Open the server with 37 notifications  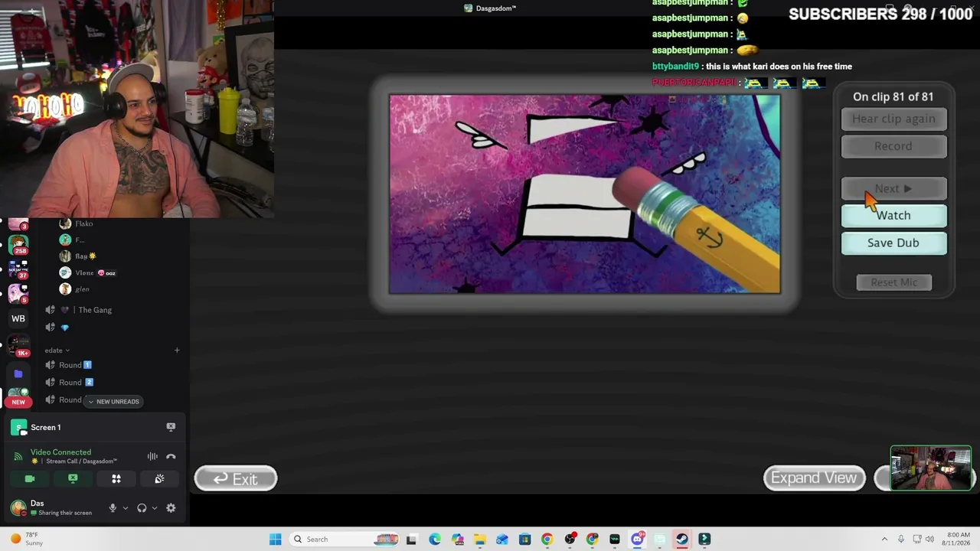point(18,269)
